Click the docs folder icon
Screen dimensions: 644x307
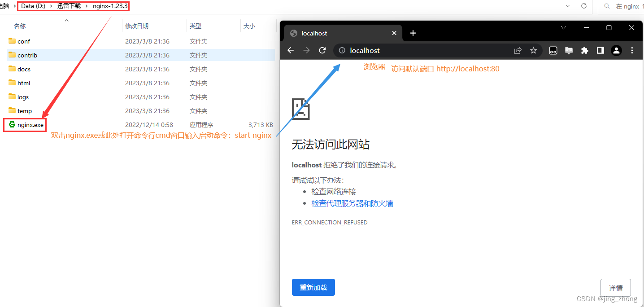pyautogui.click(x=12, y=69)
